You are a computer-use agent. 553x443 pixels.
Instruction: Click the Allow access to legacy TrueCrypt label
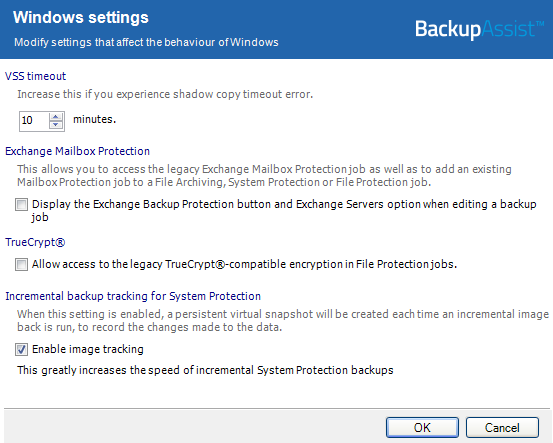(x=244, y=264)
